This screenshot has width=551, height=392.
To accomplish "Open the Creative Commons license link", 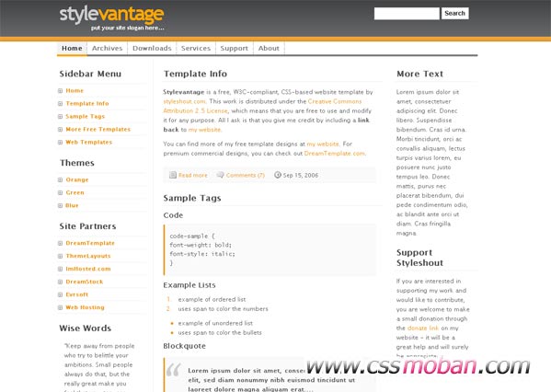I will 262,106.
